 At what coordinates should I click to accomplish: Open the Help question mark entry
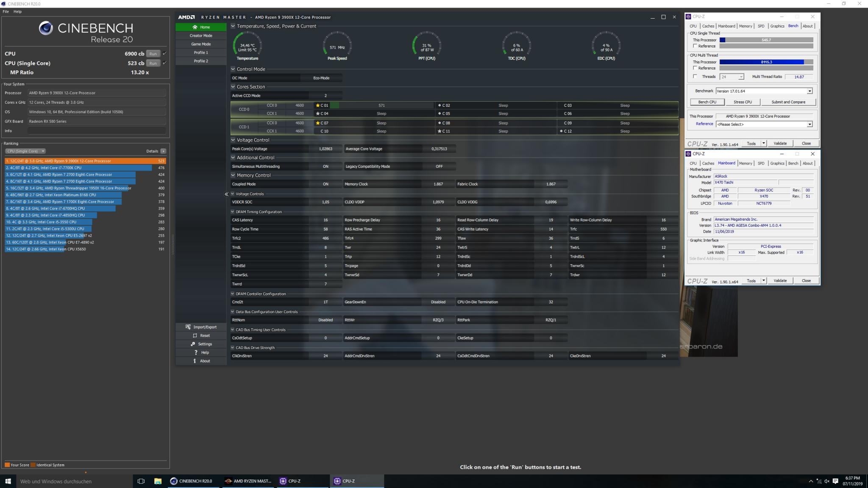pyautogui.click(x=201, y=352)
